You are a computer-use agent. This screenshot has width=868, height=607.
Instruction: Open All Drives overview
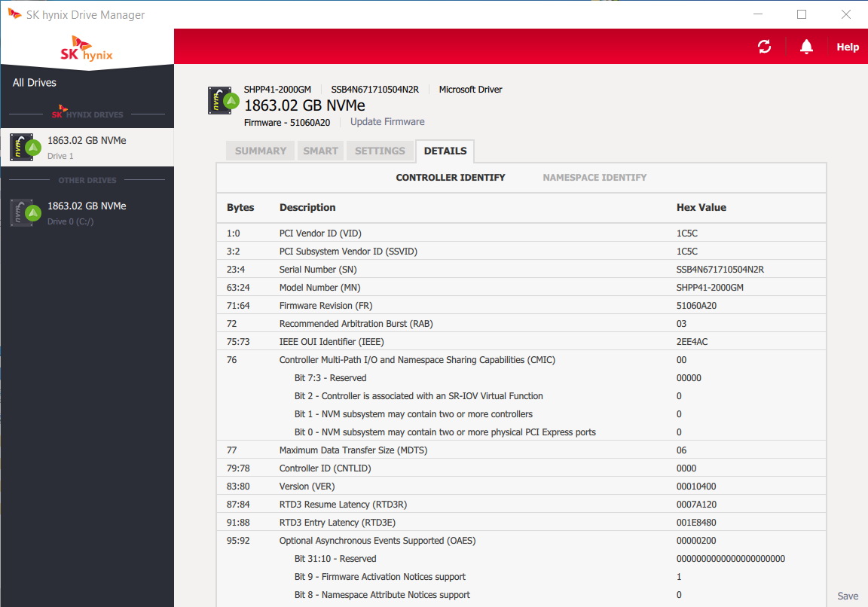35,82
